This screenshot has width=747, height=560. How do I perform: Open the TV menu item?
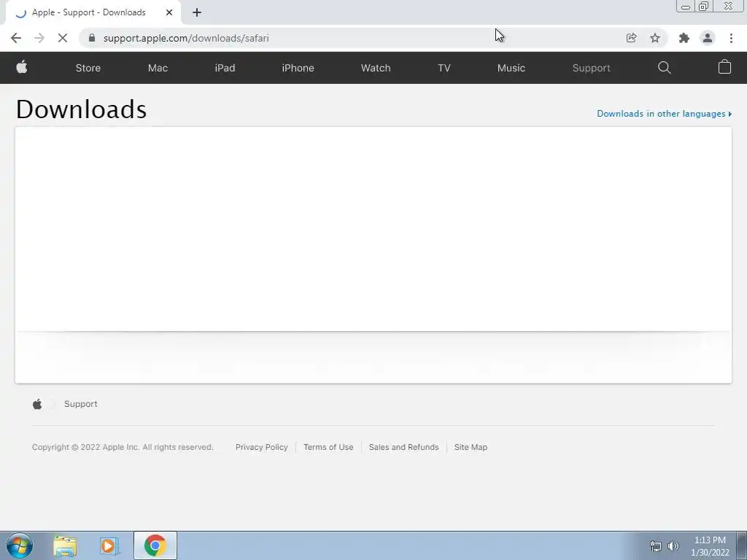pos(444,68)
